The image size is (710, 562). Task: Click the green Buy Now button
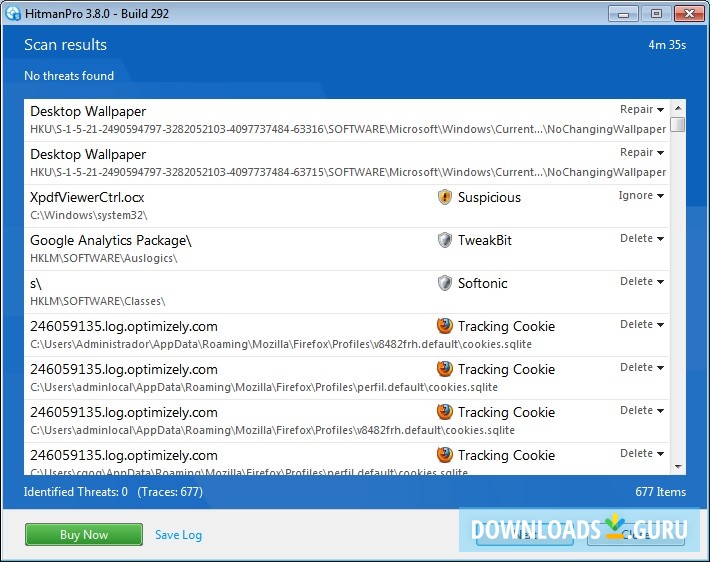84,535
